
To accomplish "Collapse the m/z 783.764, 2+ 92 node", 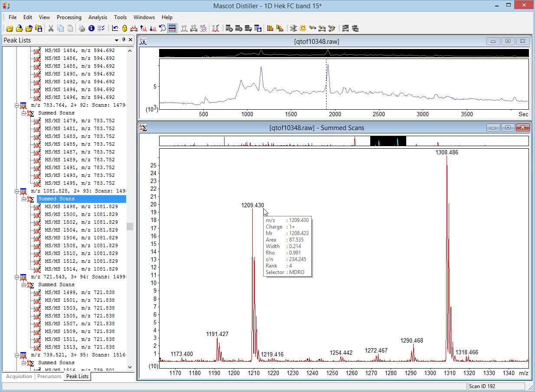I will (17, 105).
